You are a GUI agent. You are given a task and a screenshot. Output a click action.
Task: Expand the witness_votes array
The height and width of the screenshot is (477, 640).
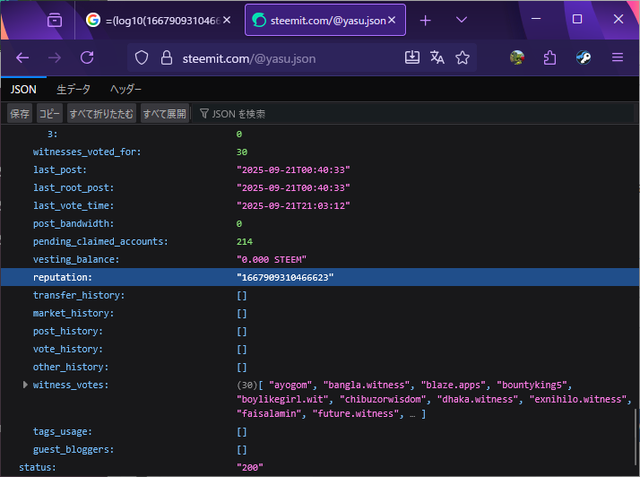tap(25, 385)
